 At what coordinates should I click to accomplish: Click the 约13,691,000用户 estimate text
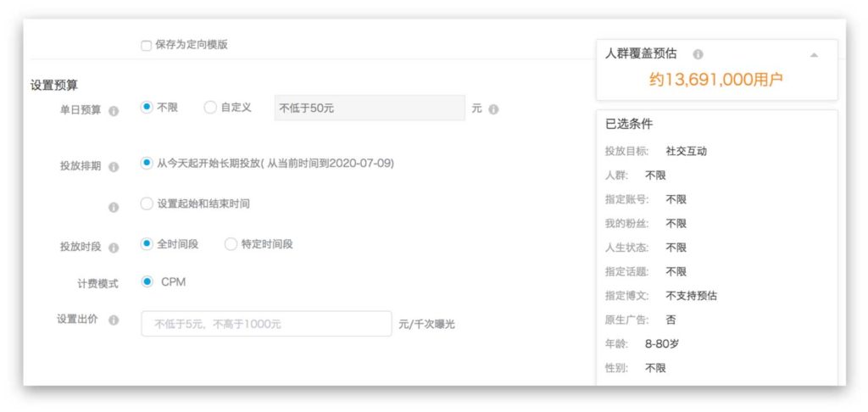coord(716,80)
